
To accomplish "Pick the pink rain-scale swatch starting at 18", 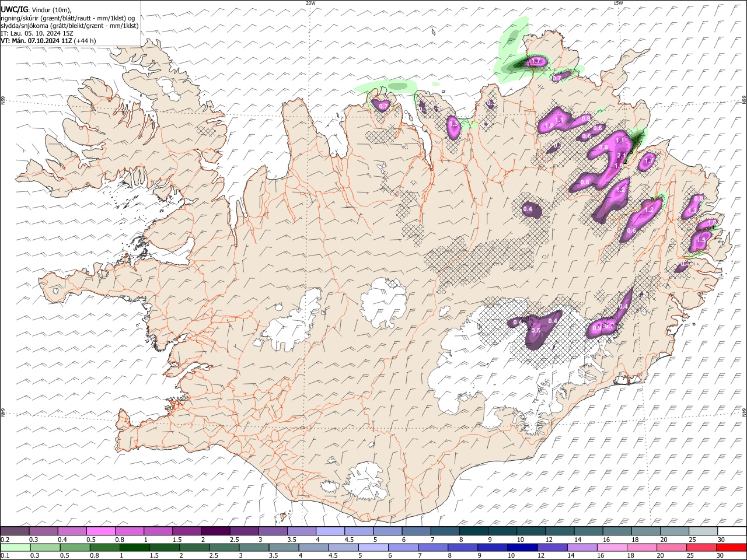I will (x=642, y=547).
